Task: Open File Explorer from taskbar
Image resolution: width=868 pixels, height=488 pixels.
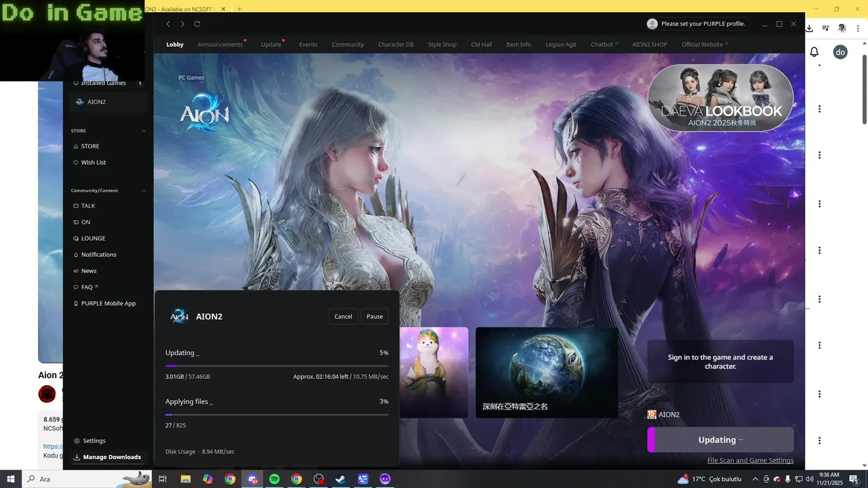Action: tap(185, 479)
